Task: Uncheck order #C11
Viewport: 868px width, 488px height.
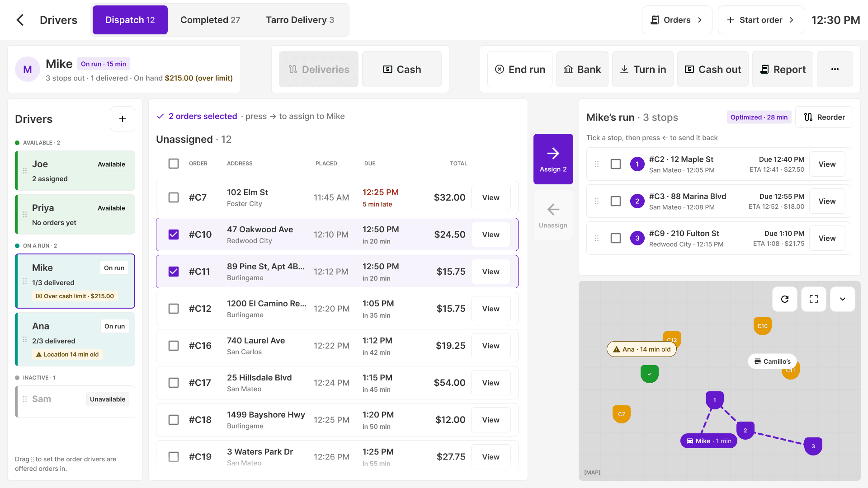Action: point(174,272)
